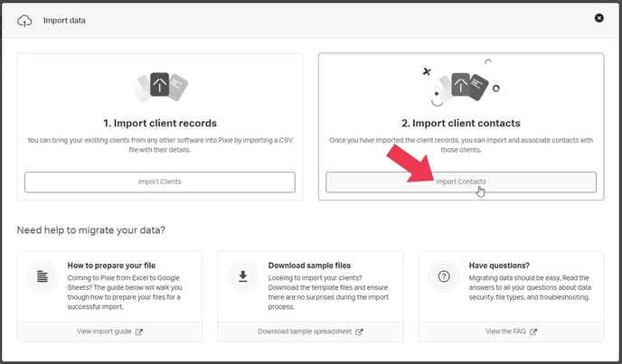Click the 'Download sample files' title
622x364 pixels.
tap(309, 265)
